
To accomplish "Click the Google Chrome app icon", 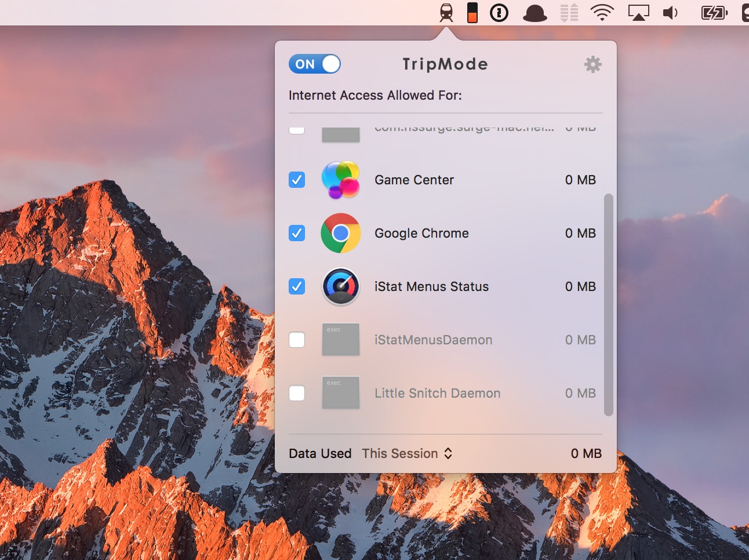I will [x=341, y=233].
